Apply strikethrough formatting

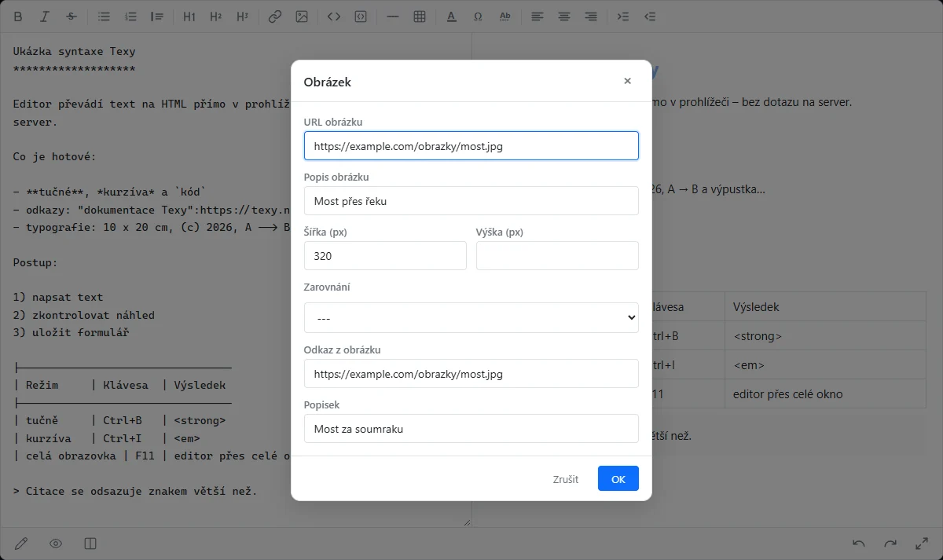point(72,16)
